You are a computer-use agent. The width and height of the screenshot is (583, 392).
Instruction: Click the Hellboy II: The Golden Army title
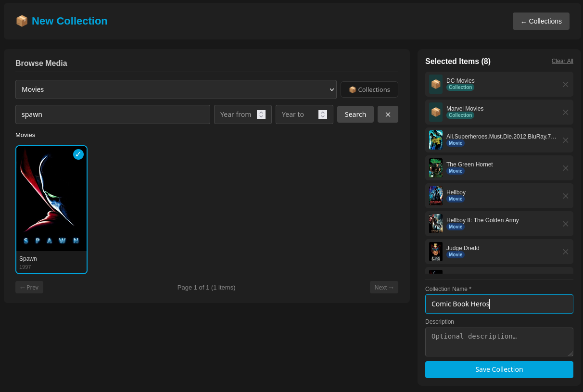click(x=482, y=220)
